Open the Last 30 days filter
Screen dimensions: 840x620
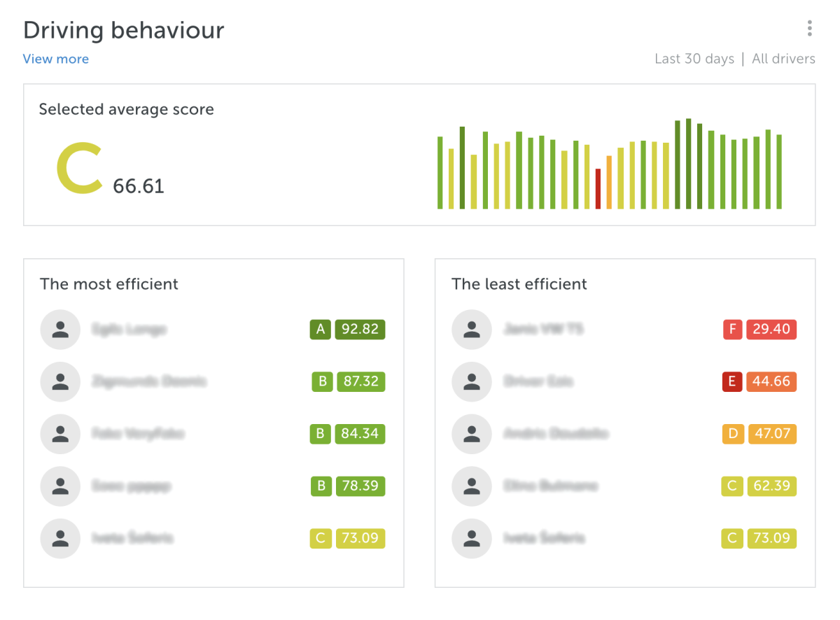tap(694, 59)
